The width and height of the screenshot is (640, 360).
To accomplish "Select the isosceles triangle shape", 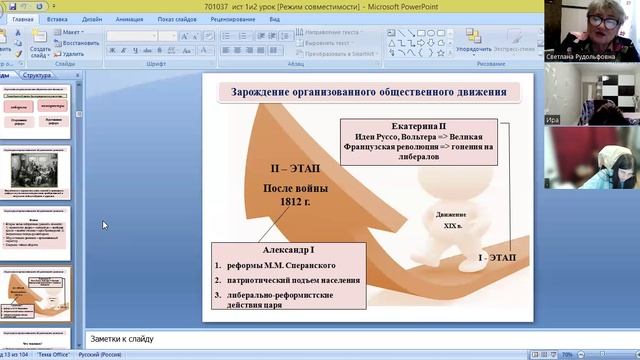I will tap(391, 43).
